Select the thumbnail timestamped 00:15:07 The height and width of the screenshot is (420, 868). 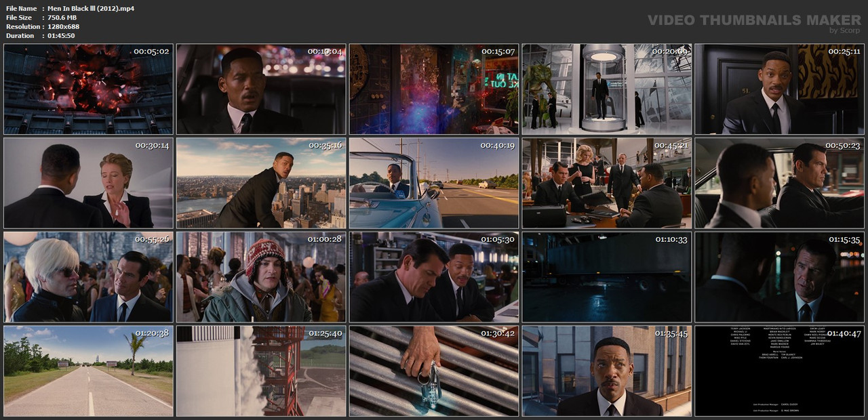(x=434, y=89)
